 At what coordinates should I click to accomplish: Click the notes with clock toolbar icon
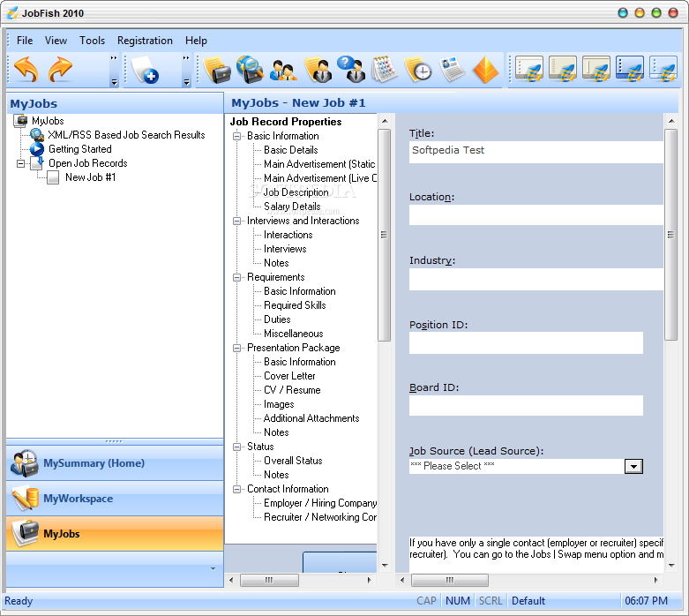(418, 70)
